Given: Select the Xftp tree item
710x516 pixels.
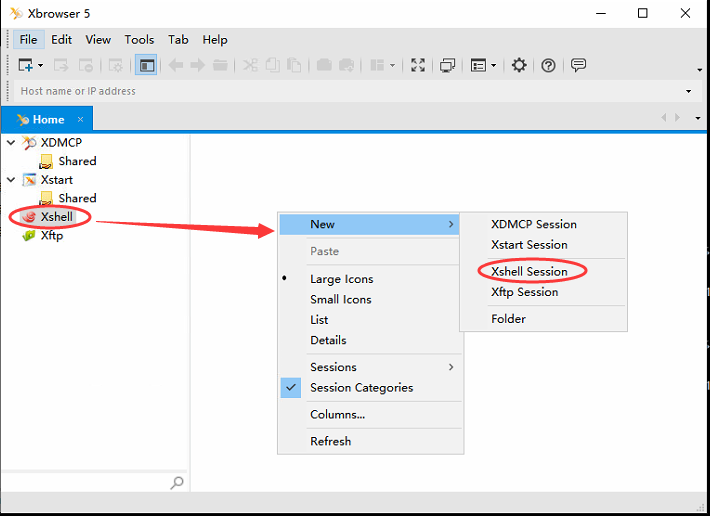Looking at the screenshot, I should coord(52,235).
